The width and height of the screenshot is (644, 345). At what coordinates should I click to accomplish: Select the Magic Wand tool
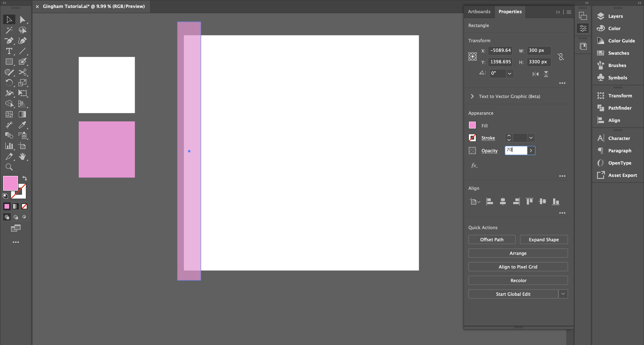pos(9,30)
